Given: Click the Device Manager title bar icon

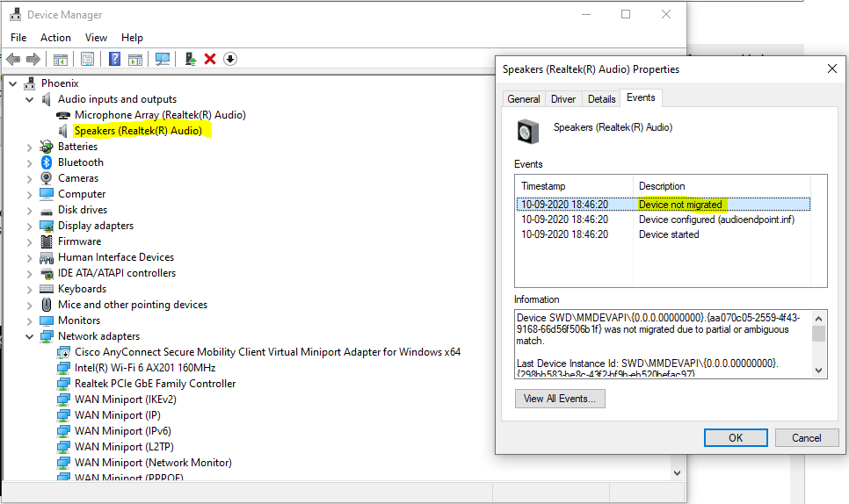Looking at the screenshot, I should pyautogui.click(x=15, y=15).
